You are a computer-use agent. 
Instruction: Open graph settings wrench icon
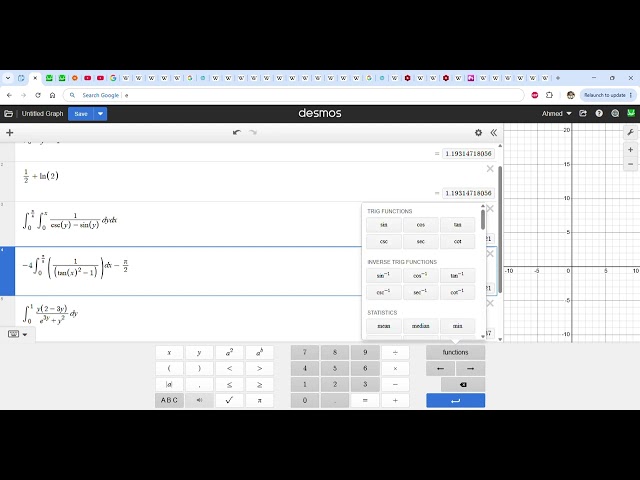[630, 132]
